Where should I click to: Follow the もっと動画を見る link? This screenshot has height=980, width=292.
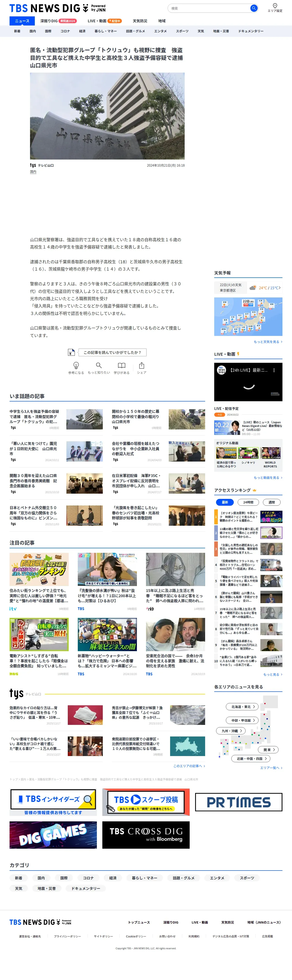(268, 478)
